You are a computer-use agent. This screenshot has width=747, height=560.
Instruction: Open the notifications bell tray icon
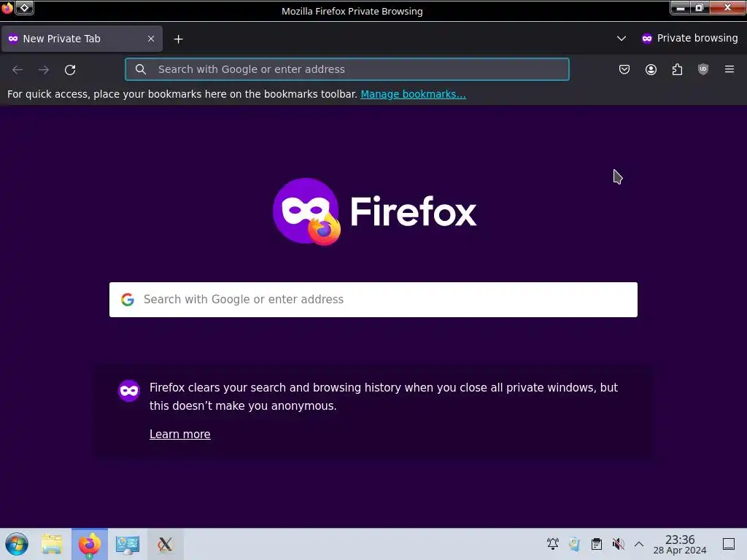tap(553, 544)
